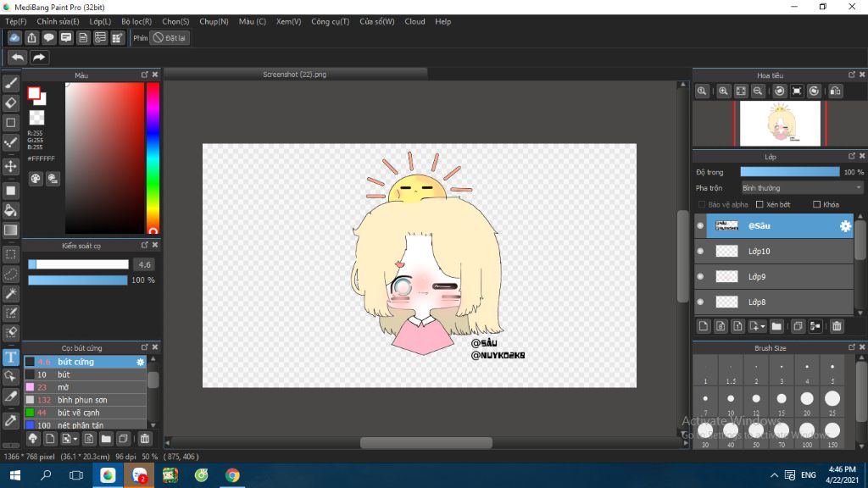Hide the @Sâu layer visibility

tap(700, 225)
